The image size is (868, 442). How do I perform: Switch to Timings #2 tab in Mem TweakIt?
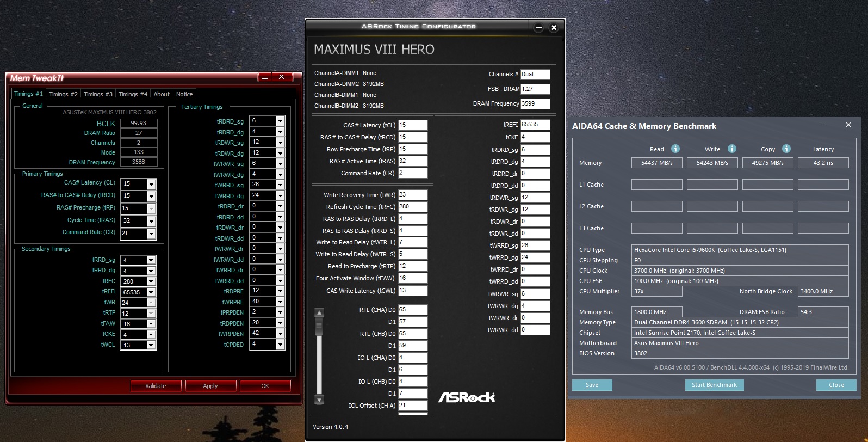pyautogui.click(x=63, y=94)
